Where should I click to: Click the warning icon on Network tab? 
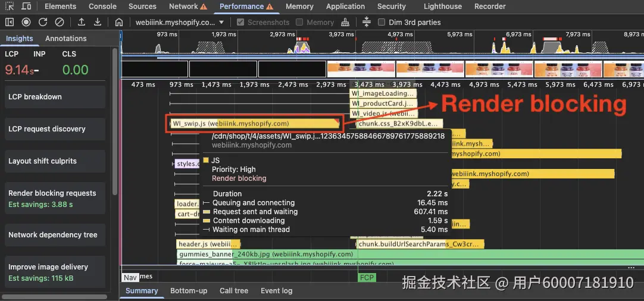204,7
